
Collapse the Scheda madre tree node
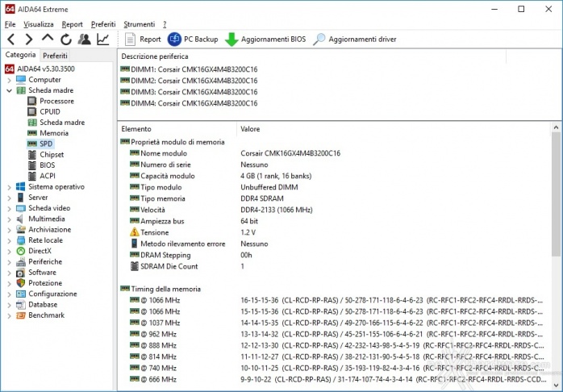pyautogui.click(x=10, y=90)
